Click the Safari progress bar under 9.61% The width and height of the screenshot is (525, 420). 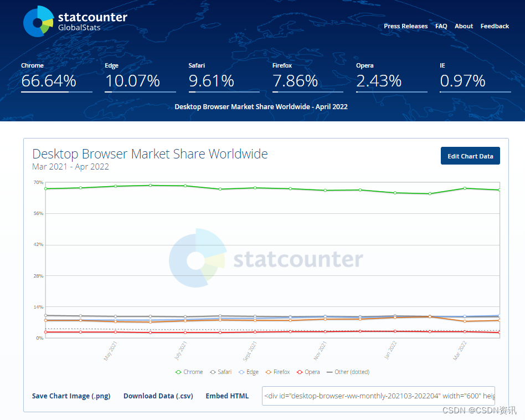click(x=224, y=92)
